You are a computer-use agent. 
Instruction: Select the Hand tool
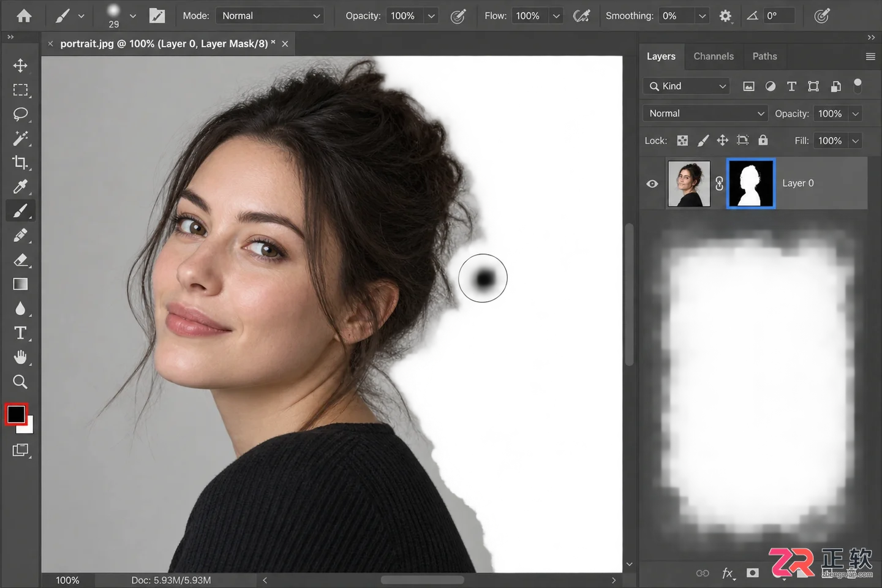[20, 357]
